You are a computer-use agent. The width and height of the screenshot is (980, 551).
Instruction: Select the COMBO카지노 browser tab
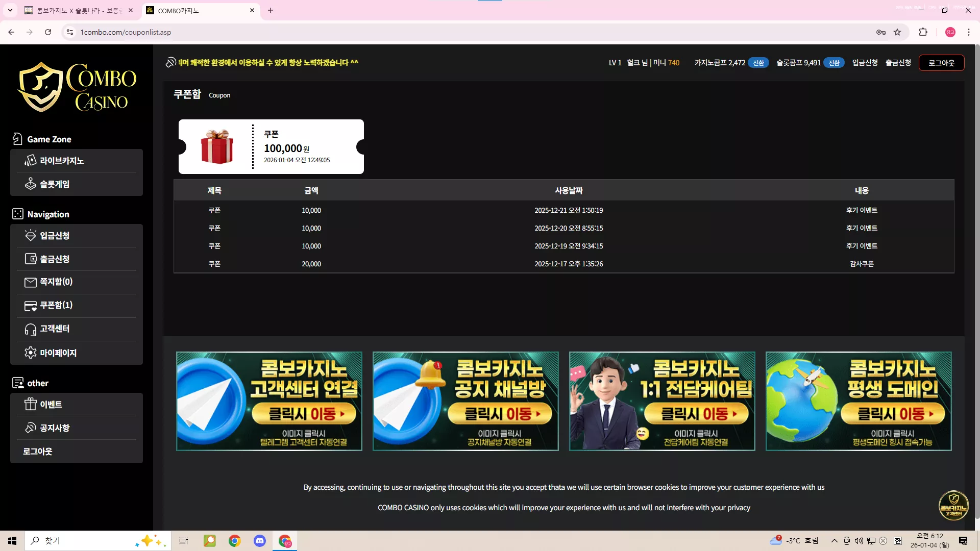(x=201, y=11)
